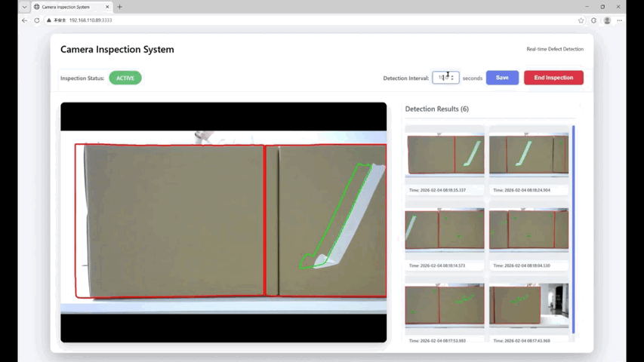This screenshot has width=644, height=362.
Task: Go back using browser back arrow
Action: click(25, 20)
